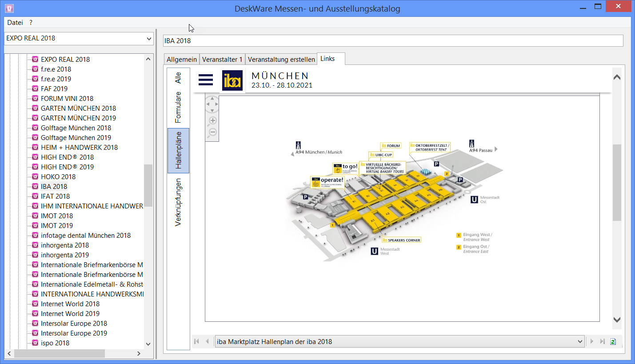Click the web page scroll up arrow
The height and width of the screenshot is (364, 635).
[617, 77]
